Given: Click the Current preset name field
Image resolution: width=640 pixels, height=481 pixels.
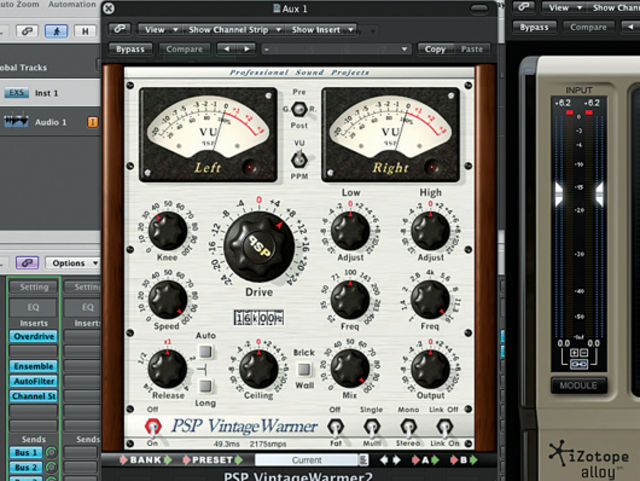Looking at the screenshot, I should [x=307, y=460].
